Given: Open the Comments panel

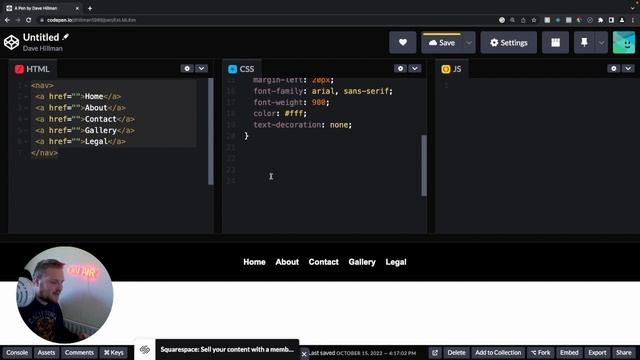Looking at the screenshot, I should pyautogui.click(x=79, y=353).
